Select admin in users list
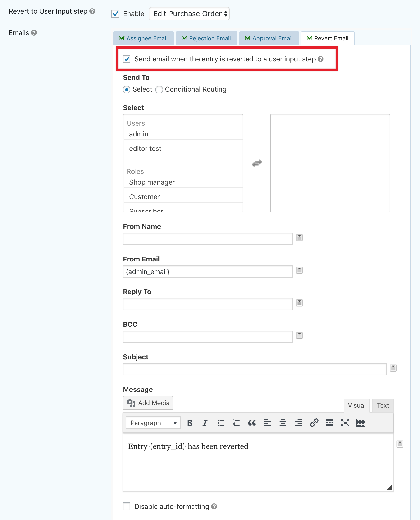 (x=183, y=134)
